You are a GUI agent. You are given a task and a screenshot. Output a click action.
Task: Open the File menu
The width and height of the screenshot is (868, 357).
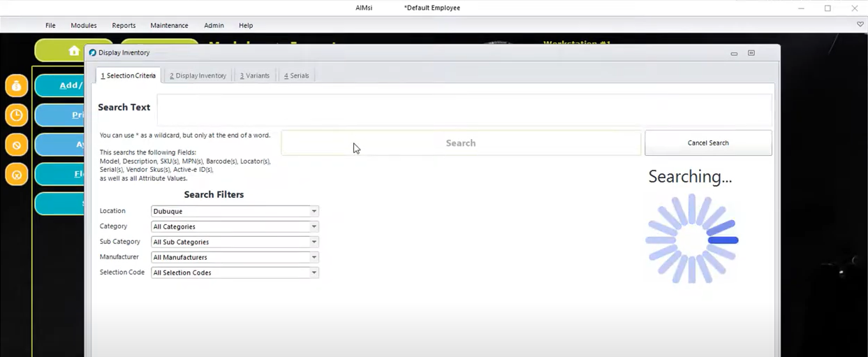click(50, 25)
